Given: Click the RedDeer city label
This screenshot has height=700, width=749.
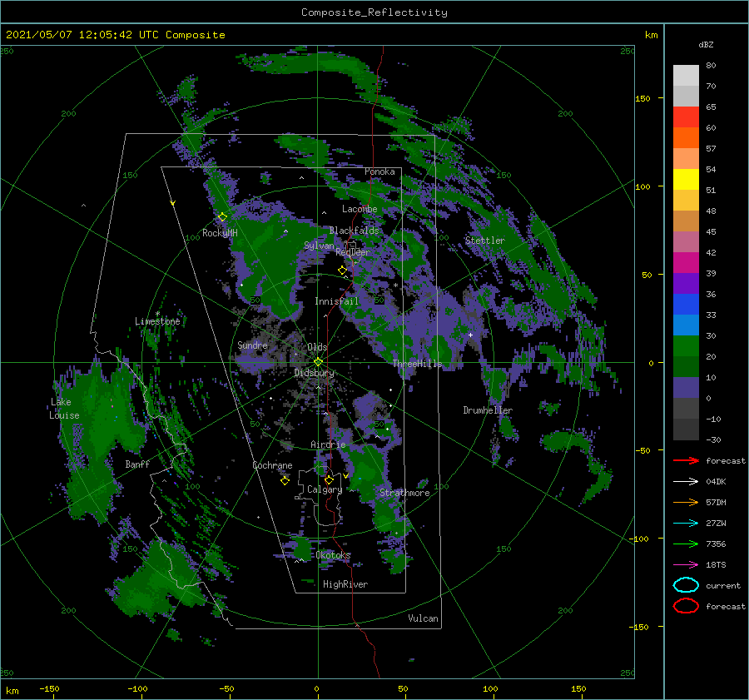Looking at the screenshot, I should coord(353,252).
